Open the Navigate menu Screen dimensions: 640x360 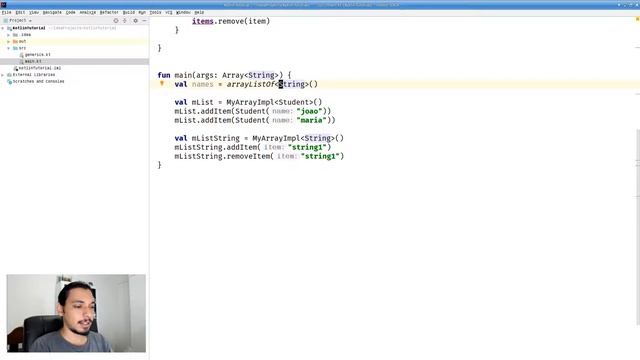point(52,13)
